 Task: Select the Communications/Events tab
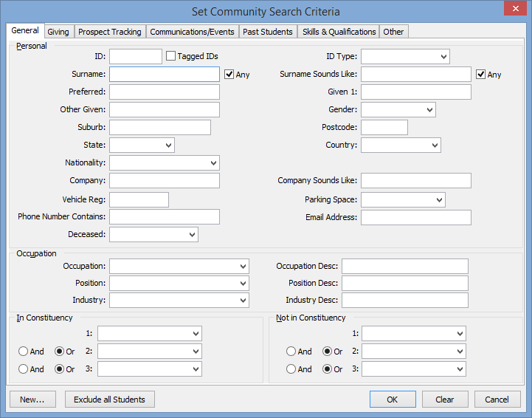[x=192, y=32]
